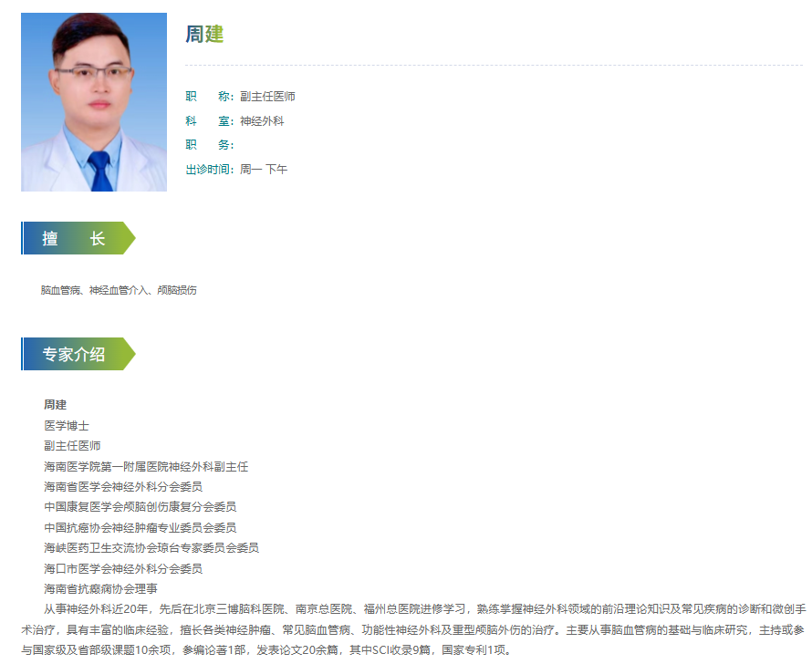Viewport: 812px width, 664px height.
Task: Click 副主任医师 in the introduction list
Action: [72, 446]
